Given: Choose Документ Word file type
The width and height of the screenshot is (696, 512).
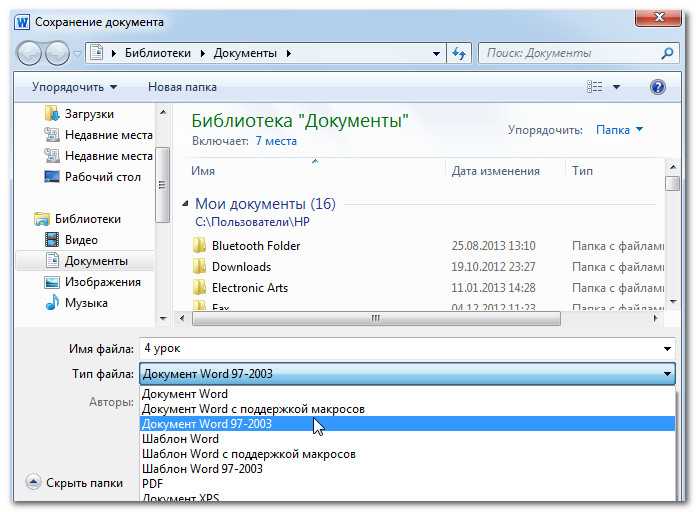Looking at the screenshot, I should tap(407, 394).
